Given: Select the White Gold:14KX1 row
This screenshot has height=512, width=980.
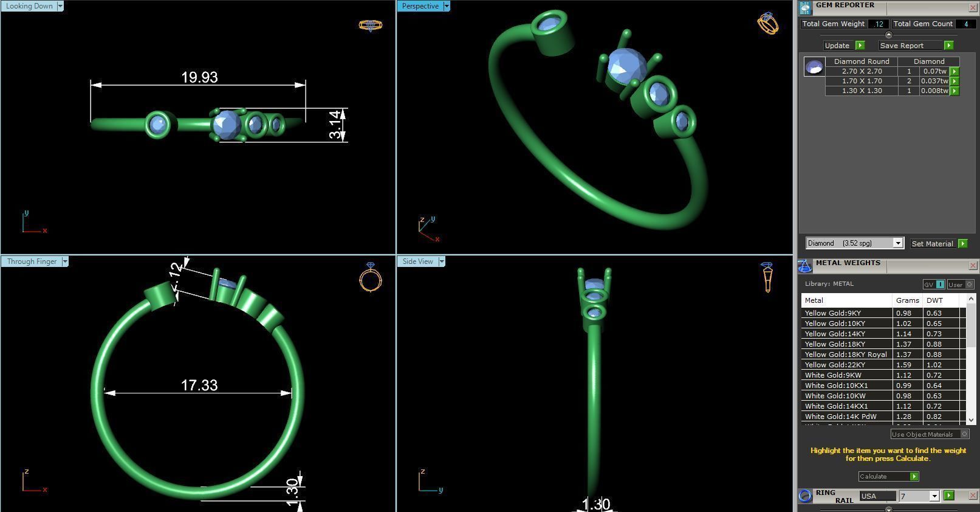Looking at the screenshot, I should tap(883, 406).
